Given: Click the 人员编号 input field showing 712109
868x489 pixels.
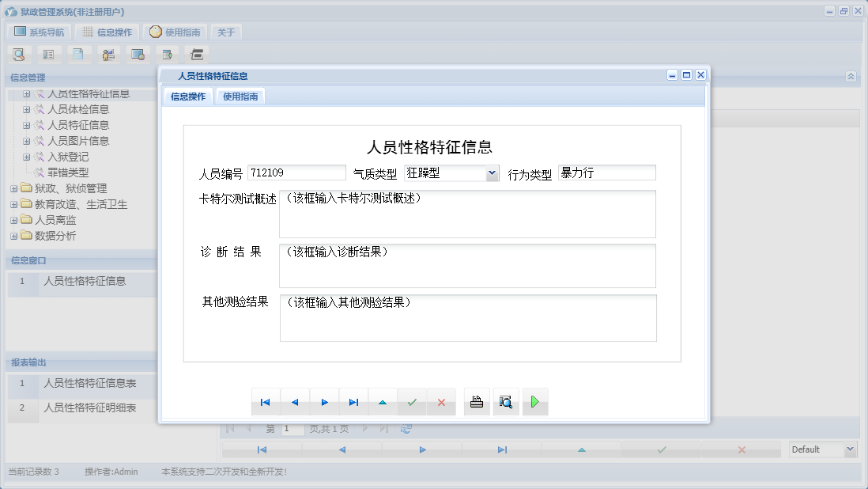Looking at the screenshot, I should (x=296, y=172).
